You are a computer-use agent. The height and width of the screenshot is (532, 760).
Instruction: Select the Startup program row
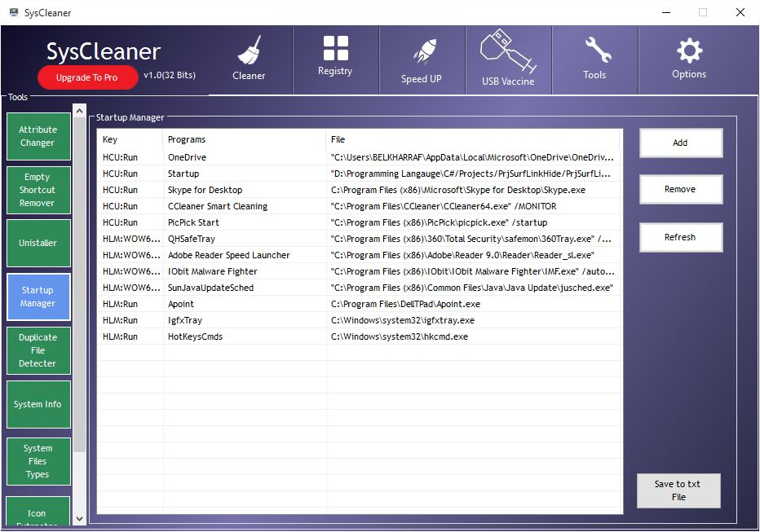(x=359, y=174)
